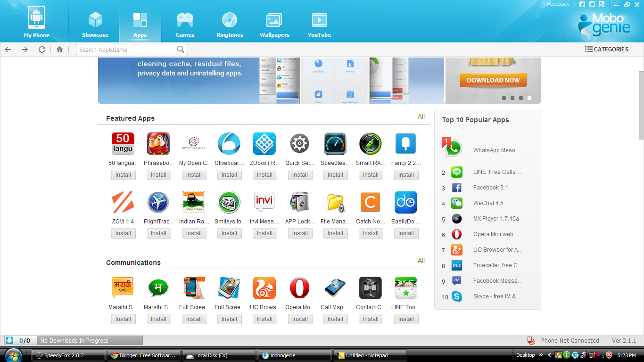This screenshot has width=644, height=362.
Task: Install the 50 languages app
Action: [x=123, y=175]
